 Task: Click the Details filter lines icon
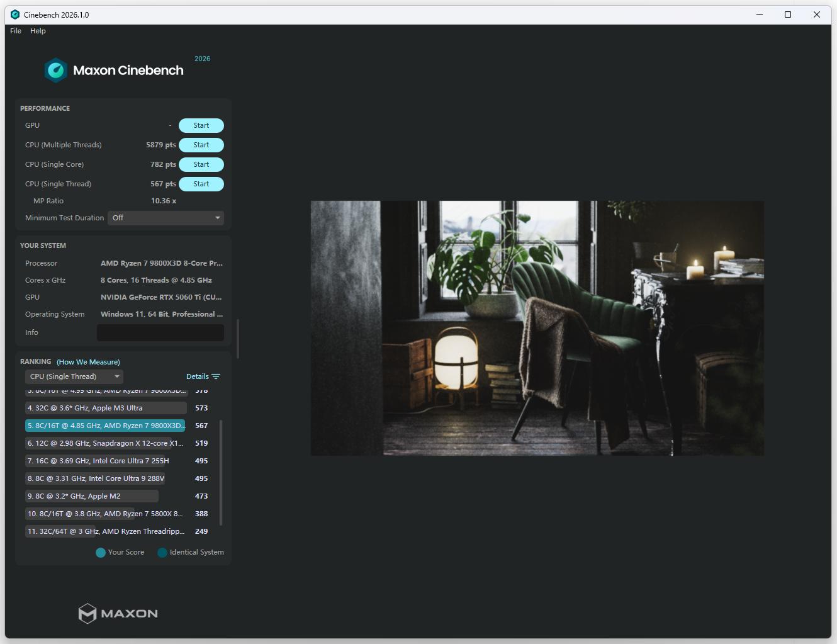[216, 376]
